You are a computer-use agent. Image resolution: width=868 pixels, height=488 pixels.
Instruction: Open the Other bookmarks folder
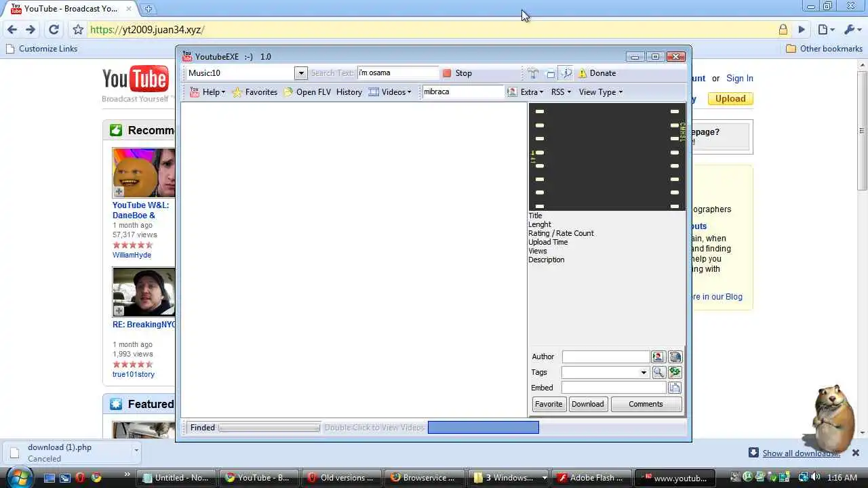(825, 49)
